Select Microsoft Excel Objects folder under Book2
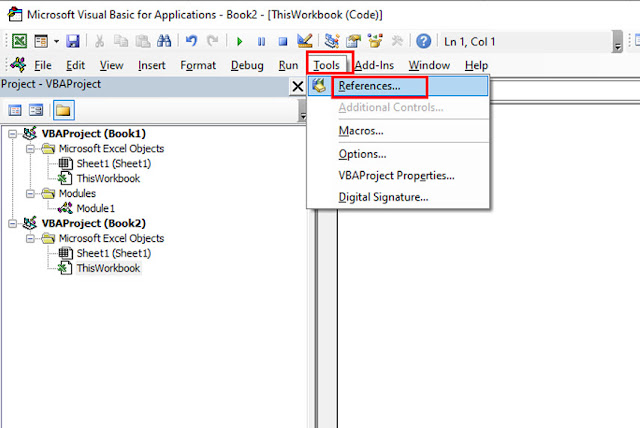This screenshot has height=428, width=640. point(111,238)
